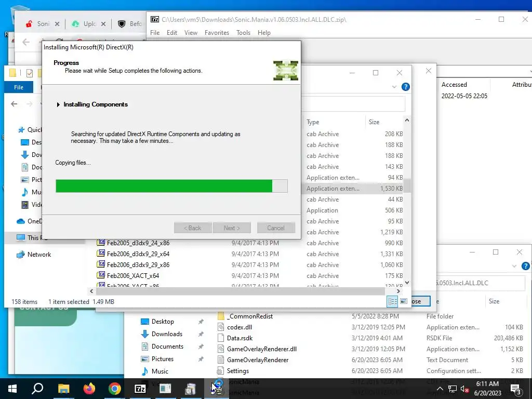Open Pictures in lower Explorer Quick access
Image resolution: width=532 pixels, height=399 pixels.
(162, 359)
